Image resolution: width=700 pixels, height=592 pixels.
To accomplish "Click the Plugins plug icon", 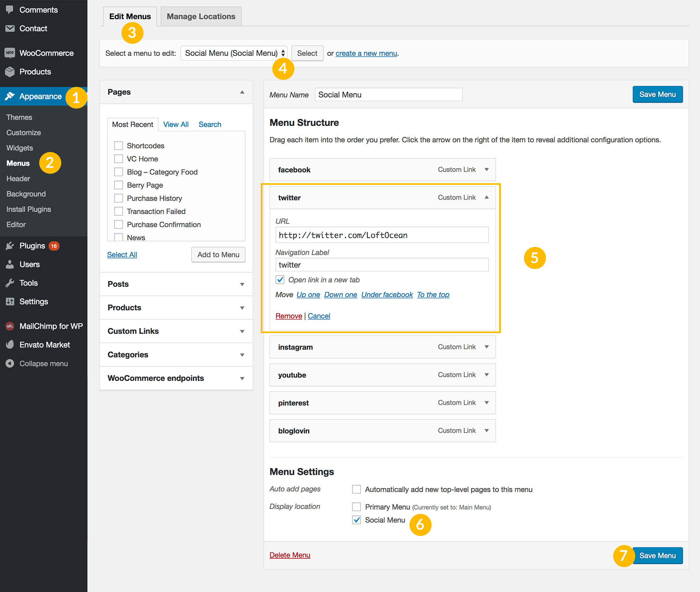I will click(x=10, y=246).
